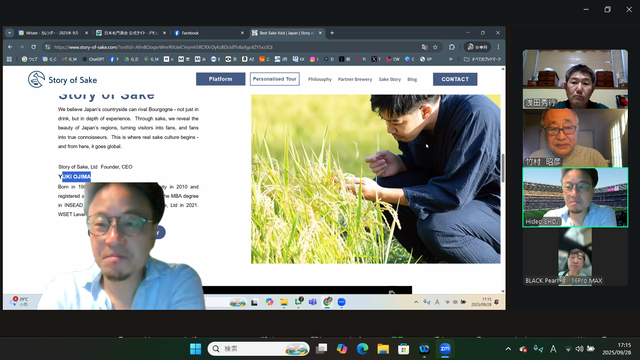Open the CONTACT page button
Viewport: 640px width, 360px height.
(x=455, y=79)
